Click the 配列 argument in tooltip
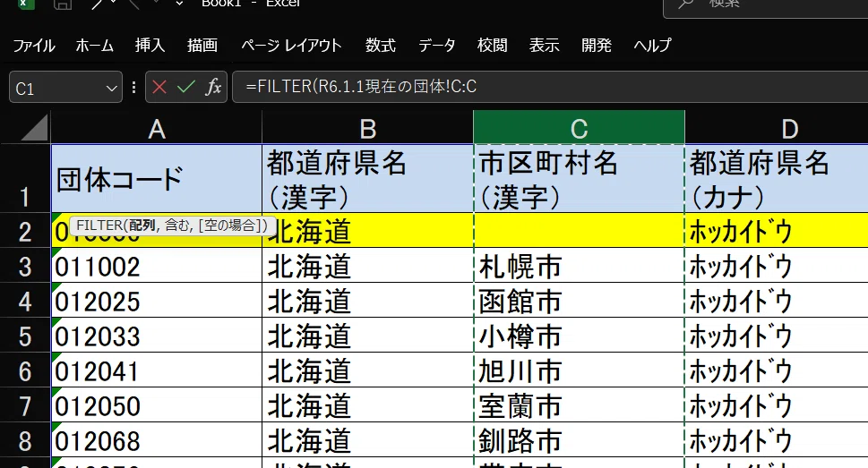This screenshot has height=468, width=868. [x=142, y=225]
